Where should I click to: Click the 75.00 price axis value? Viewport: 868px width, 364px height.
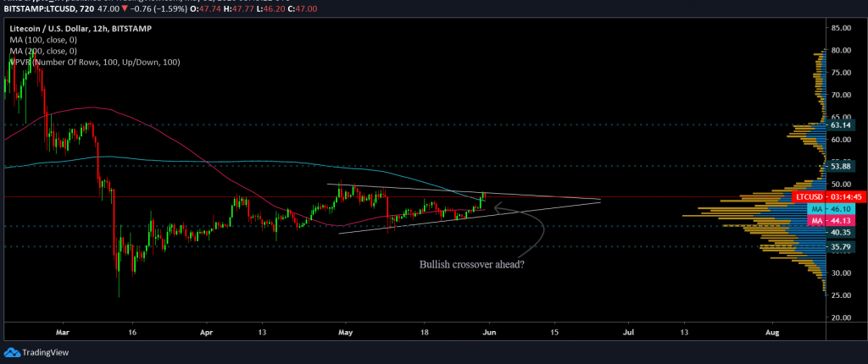[x=839, y=73]
